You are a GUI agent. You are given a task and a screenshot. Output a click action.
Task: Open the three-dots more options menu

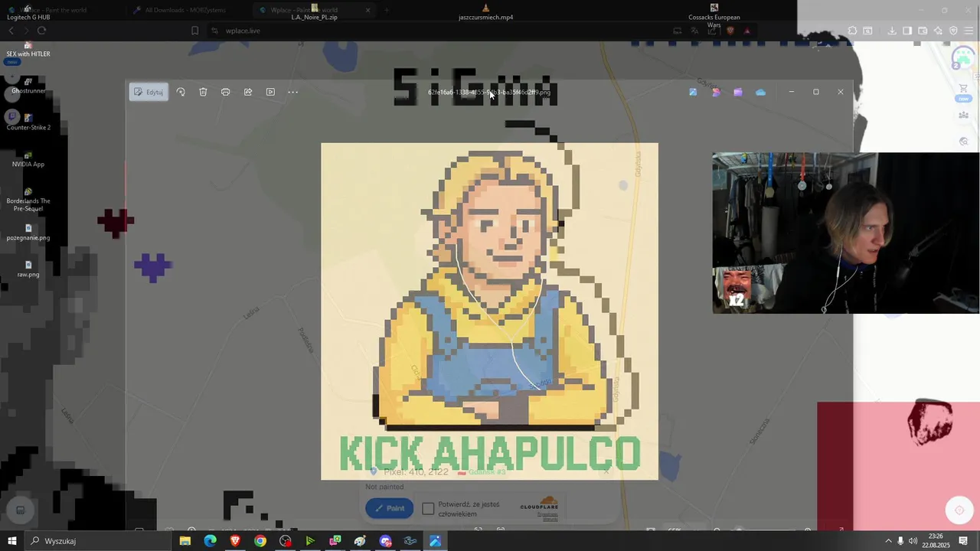point(292,92)
